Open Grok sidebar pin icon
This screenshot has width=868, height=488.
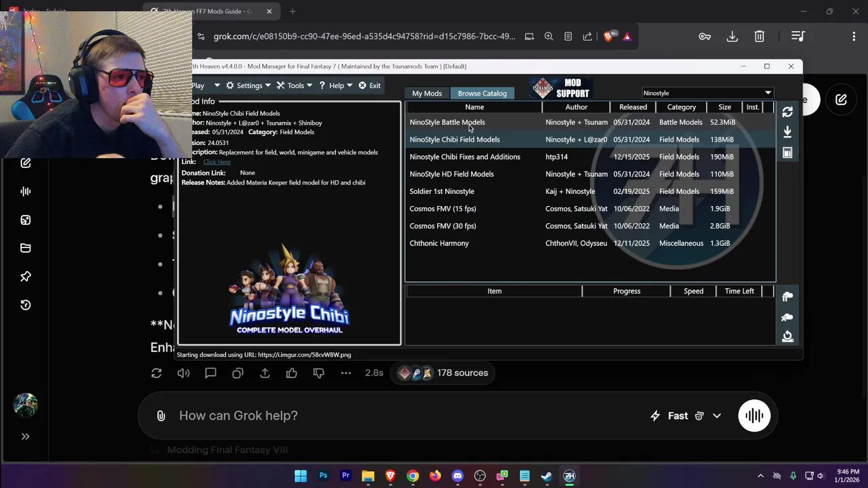(26, 277)
